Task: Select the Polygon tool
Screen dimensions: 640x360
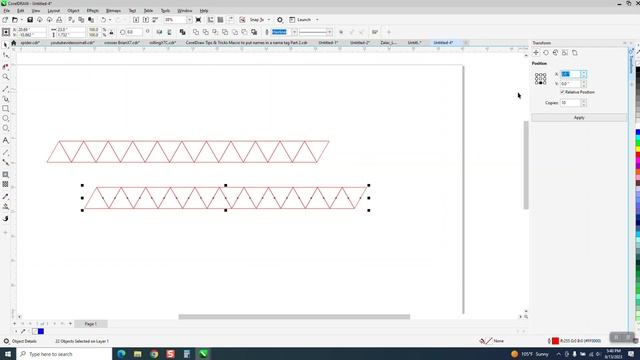Action: pos(5,128)
